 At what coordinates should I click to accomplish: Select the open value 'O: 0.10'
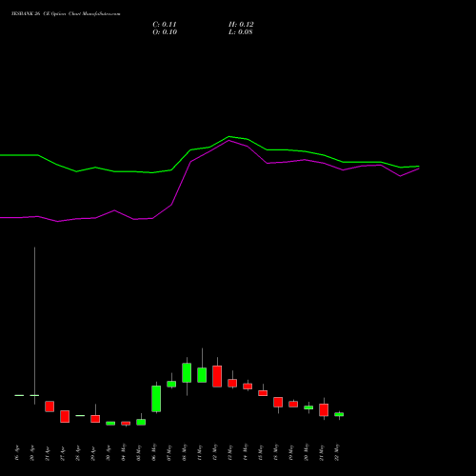pos(165,32)
